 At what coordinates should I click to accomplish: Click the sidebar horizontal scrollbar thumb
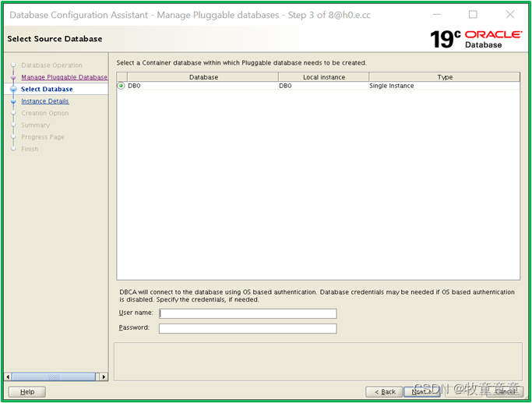pos(54,376)
